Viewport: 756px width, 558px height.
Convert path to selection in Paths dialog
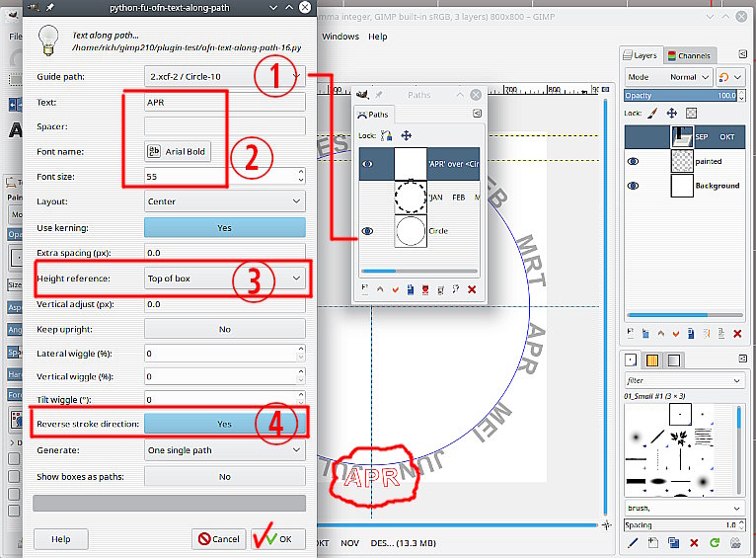[x=425, y=289]
